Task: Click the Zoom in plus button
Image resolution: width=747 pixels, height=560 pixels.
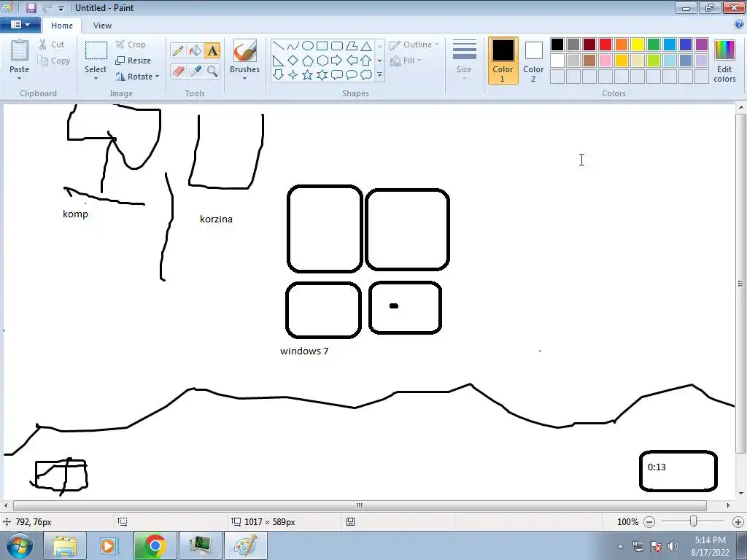Action: [x=738, y=522]
